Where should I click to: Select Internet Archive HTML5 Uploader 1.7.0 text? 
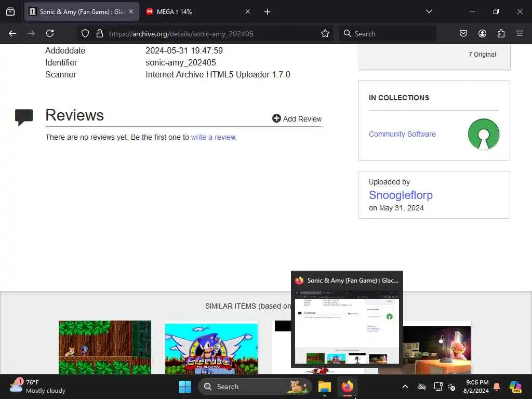218,74
